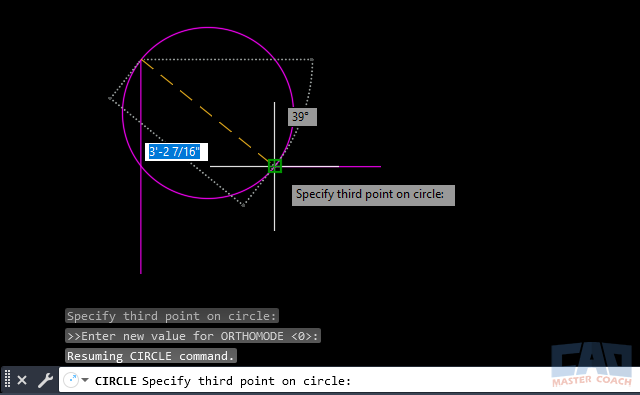Click top history line 'Specify third point on circle:'
This screenshot has height=395, width=640.
[x=172, y=316]
